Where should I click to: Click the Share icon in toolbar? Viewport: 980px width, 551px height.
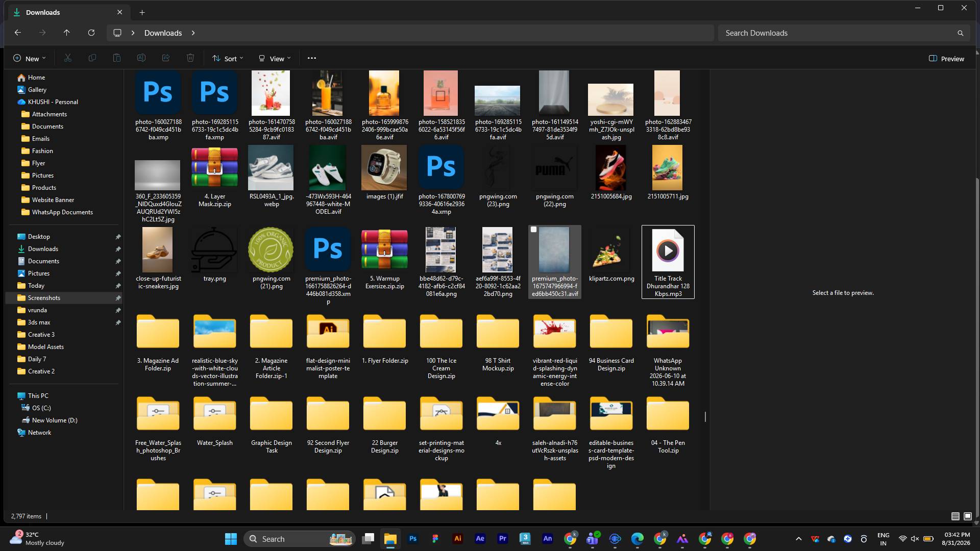(166, 58)
